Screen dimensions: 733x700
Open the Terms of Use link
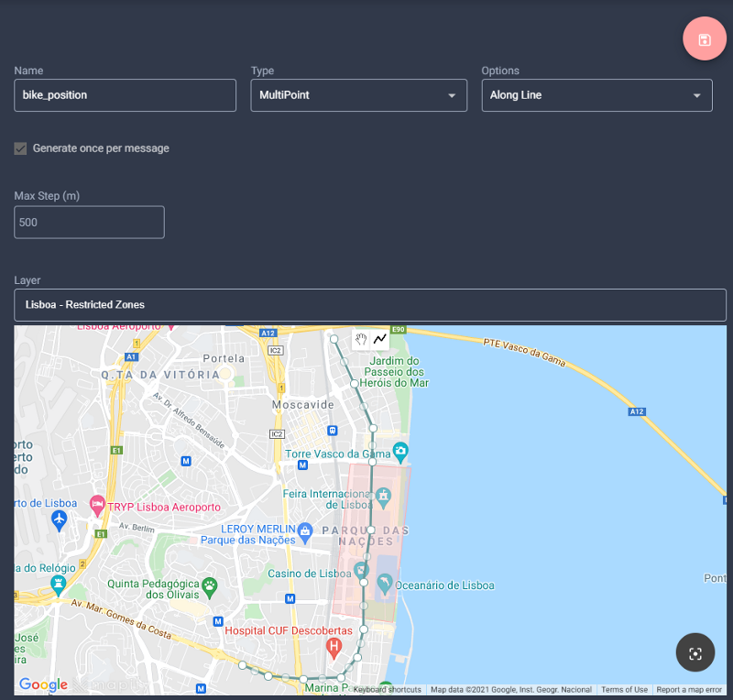(624, 690)
